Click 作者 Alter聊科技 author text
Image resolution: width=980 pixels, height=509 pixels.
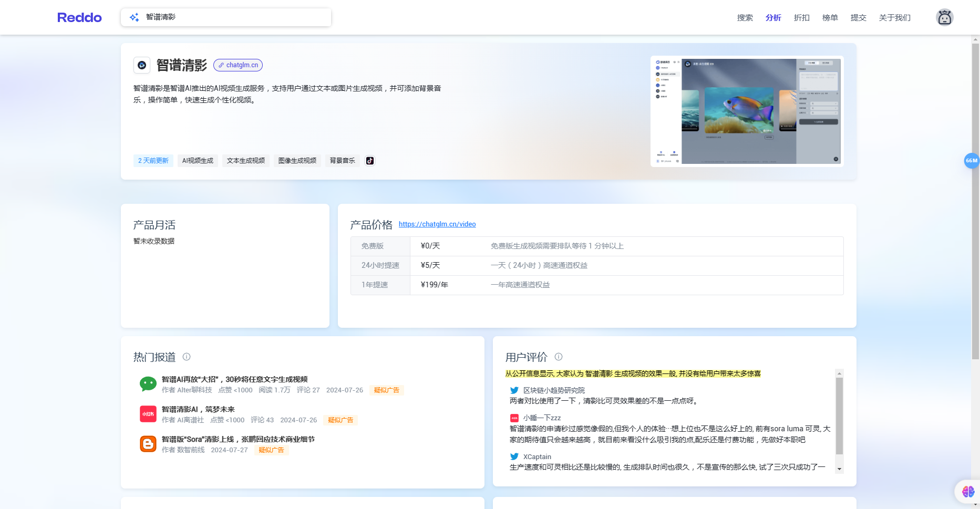187,390
